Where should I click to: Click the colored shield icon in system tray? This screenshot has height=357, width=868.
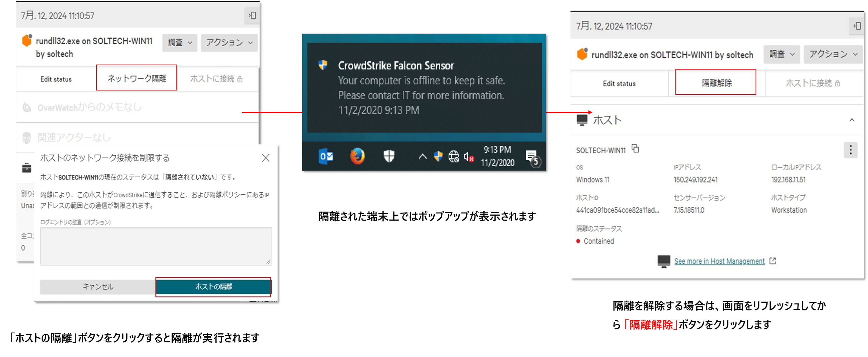(x=438, y=156)
